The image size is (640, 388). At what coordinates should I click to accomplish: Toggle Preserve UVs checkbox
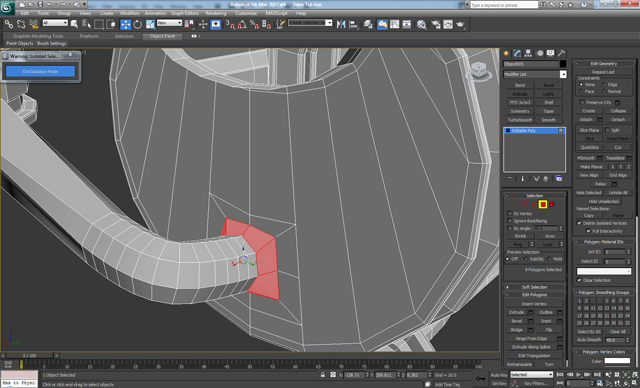[x=582, y=102]
